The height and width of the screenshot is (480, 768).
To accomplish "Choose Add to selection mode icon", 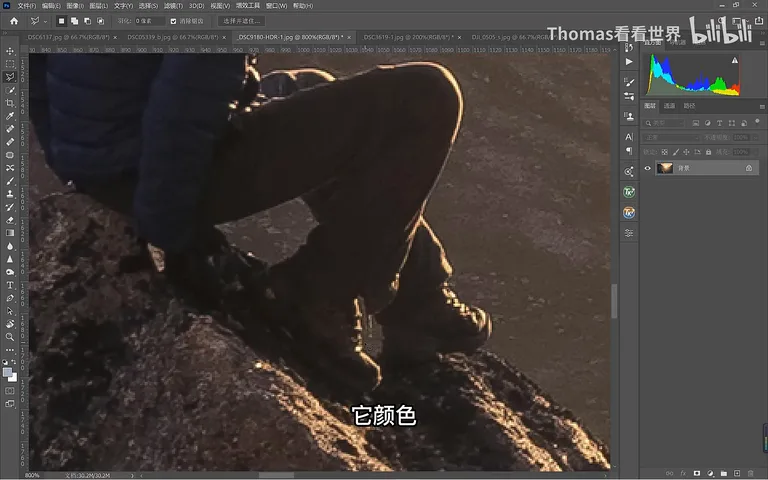I will coord(74,21).
